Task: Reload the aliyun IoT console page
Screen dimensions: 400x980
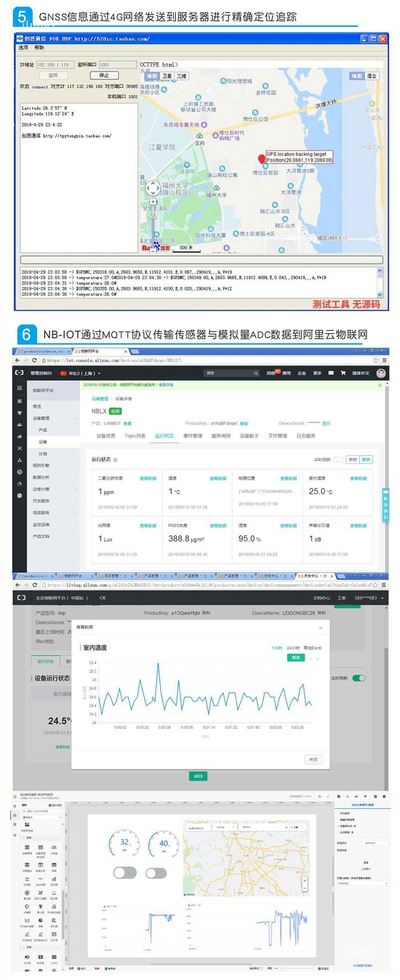Action: tap(35, 360)
